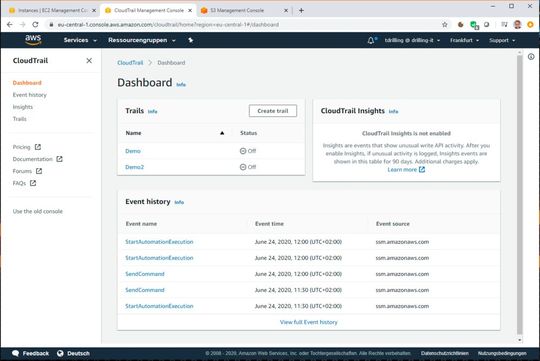Open the first StartAutomationExecution event
The image size is (540, 361).
pyautogui.click(x=159, y=242)
